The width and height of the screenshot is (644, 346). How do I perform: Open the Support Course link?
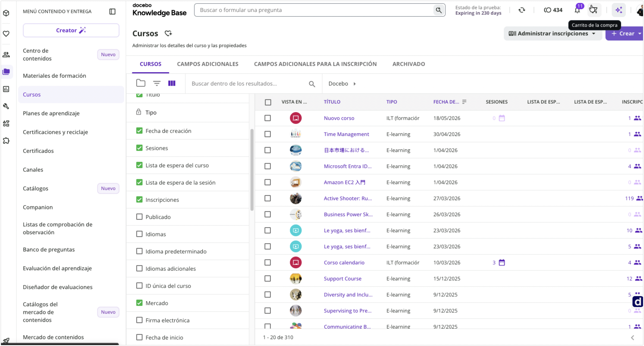tap(343, 278)
